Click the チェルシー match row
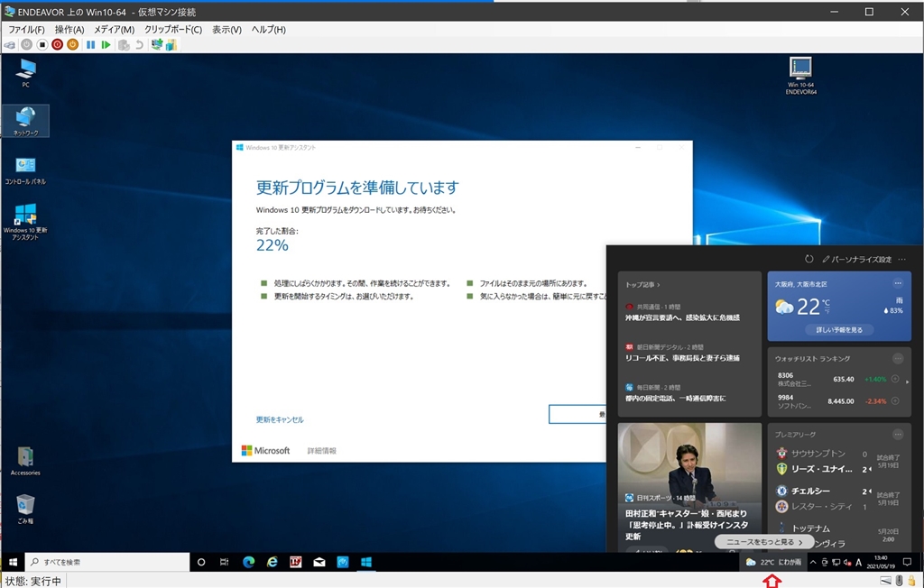 824,491
